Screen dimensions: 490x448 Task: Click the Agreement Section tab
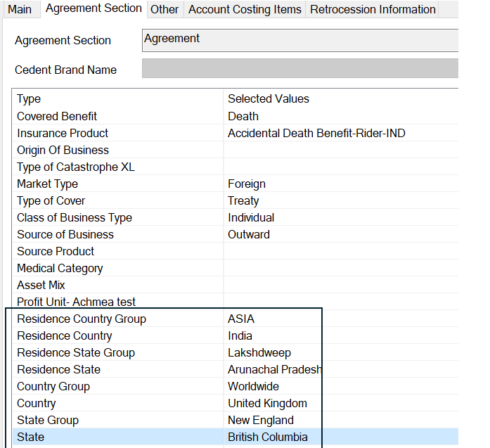coord(94,8)
